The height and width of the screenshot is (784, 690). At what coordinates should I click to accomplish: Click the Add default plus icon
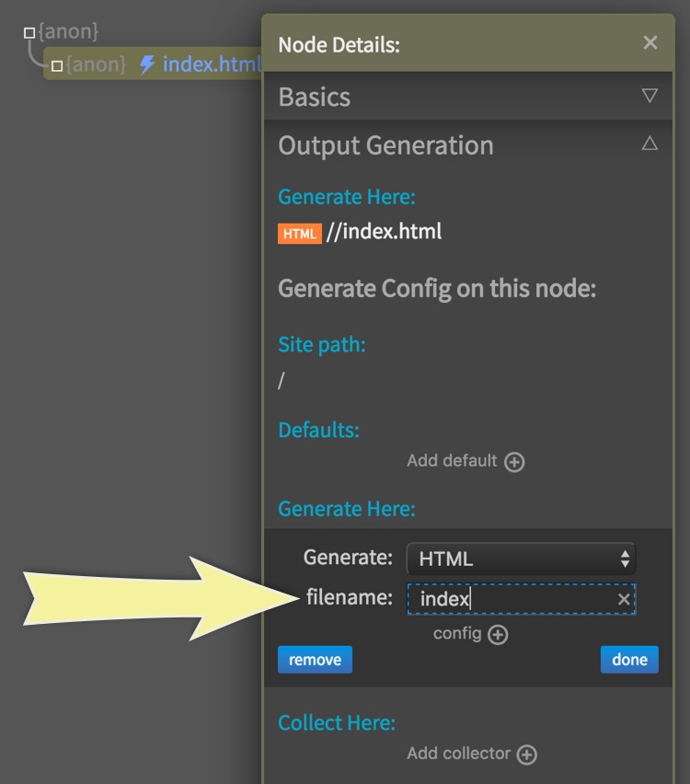pyautogui.click(x=515, y=462)
